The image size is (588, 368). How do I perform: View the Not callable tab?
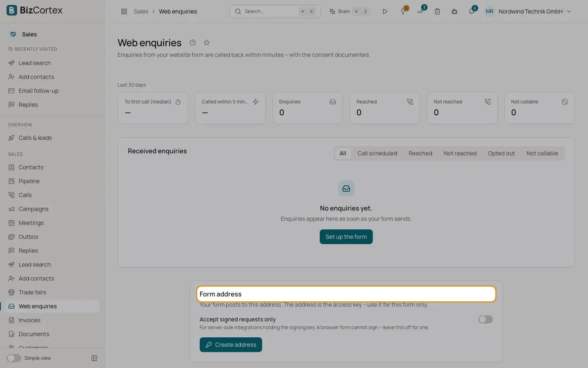tap(542, 153)
